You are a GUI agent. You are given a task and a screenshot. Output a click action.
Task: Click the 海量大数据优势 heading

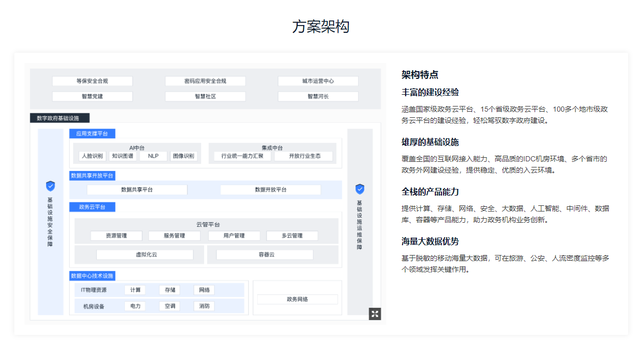(430, 241)
